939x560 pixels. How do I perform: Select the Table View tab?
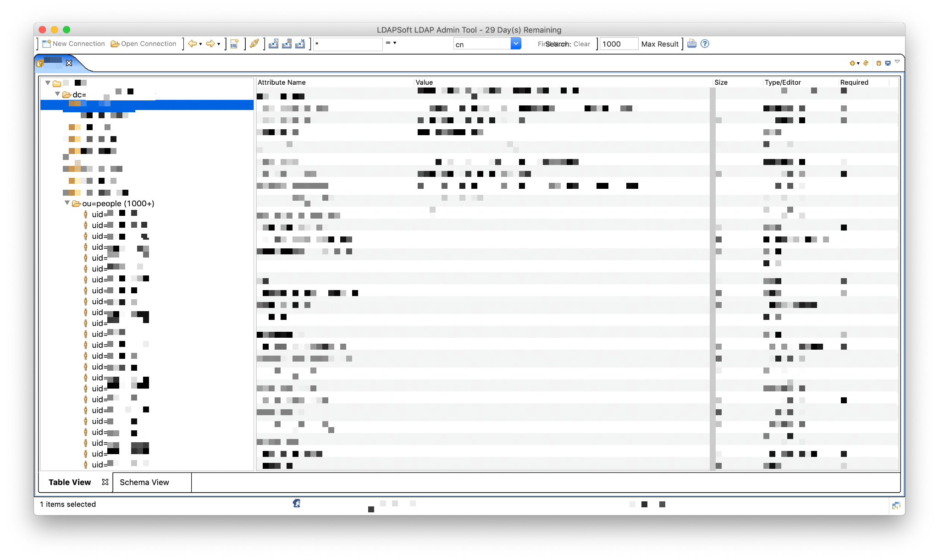click(x=70, y=482)
